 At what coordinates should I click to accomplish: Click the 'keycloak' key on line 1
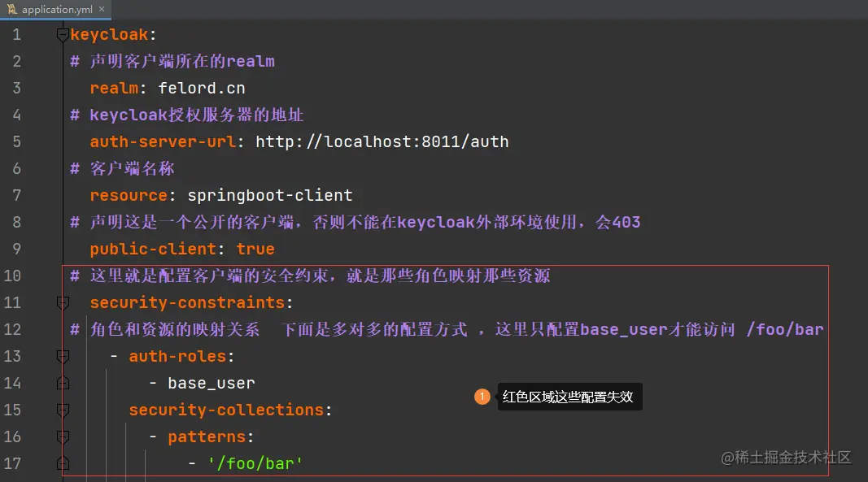point(109,34)
